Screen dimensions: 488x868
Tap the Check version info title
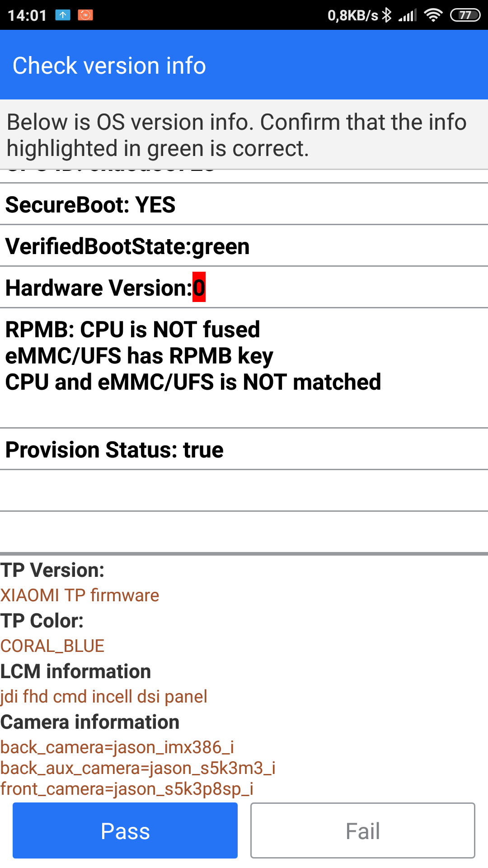109,66
